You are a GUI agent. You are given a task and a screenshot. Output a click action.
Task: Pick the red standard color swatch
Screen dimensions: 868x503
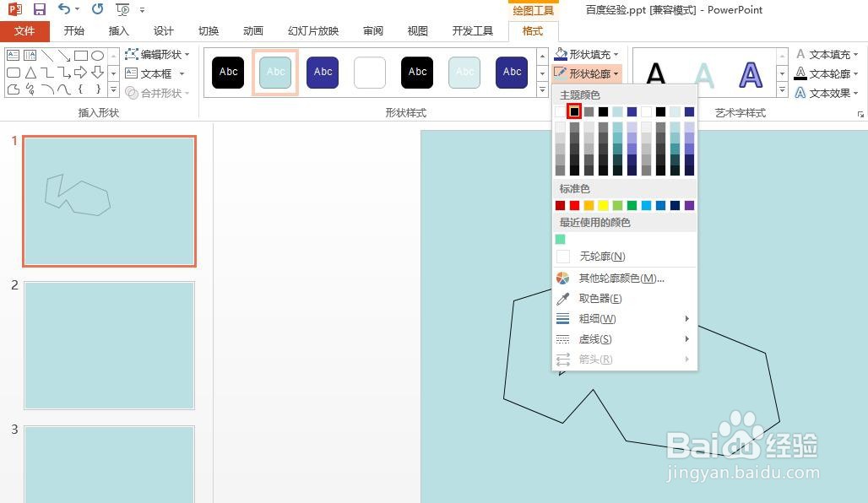pyautogui.click(x=575, y=205)
